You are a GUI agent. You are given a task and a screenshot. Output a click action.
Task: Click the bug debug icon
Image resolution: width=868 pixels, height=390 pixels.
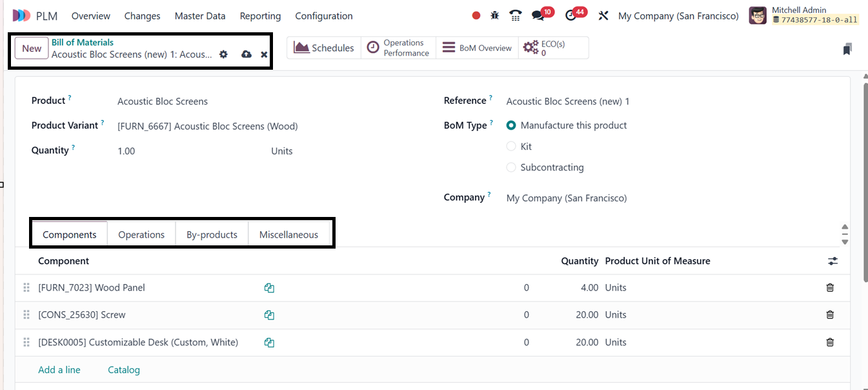point(495,15)
